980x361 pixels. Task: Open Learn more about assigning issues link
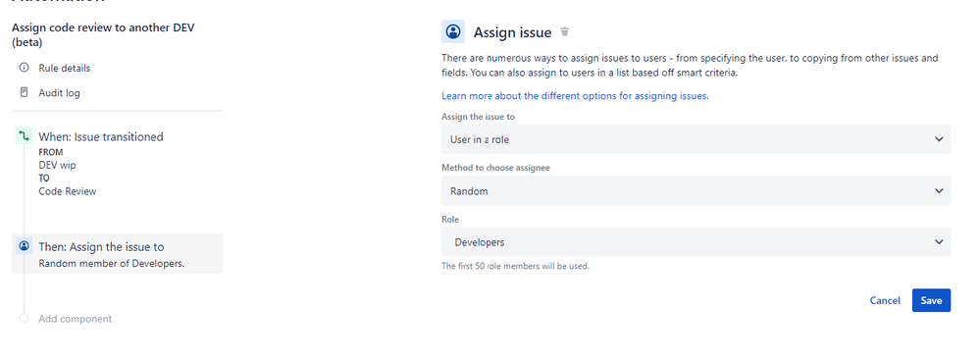coord(575,96)
